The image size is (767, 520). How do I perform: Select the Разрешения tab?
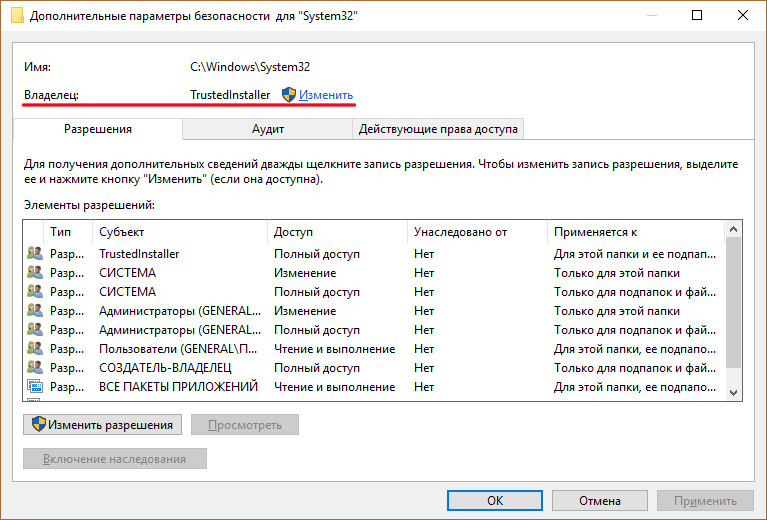(98, 129)
